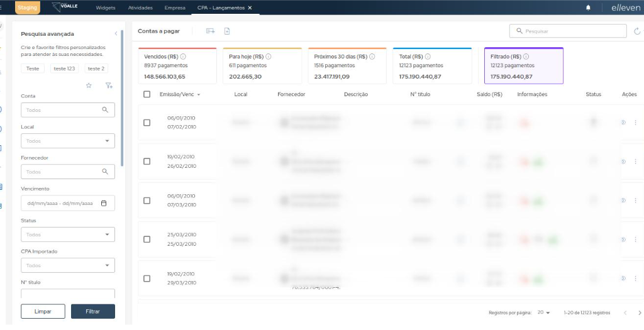Click the add new entry icon beside Contas a pagar

(x=210, y=31)
